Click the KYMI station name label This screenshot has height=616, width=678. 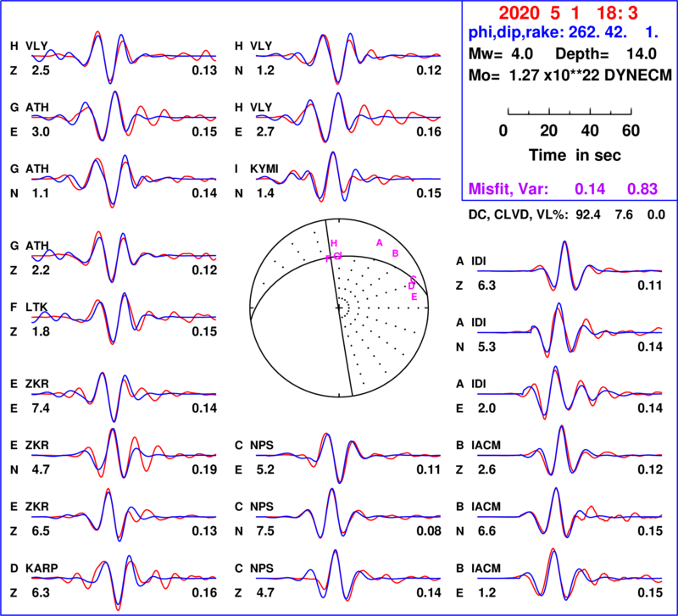tap(264, 169)
